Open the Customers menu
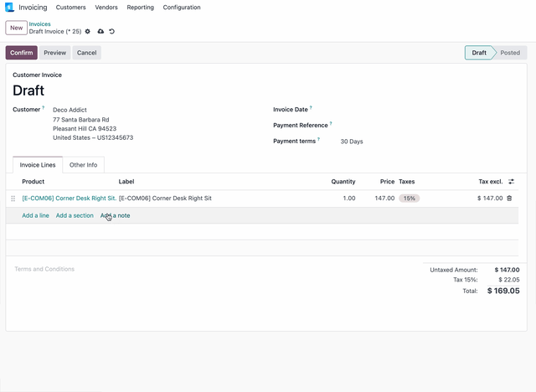The image size is (536, 392). tap(70, 8)
